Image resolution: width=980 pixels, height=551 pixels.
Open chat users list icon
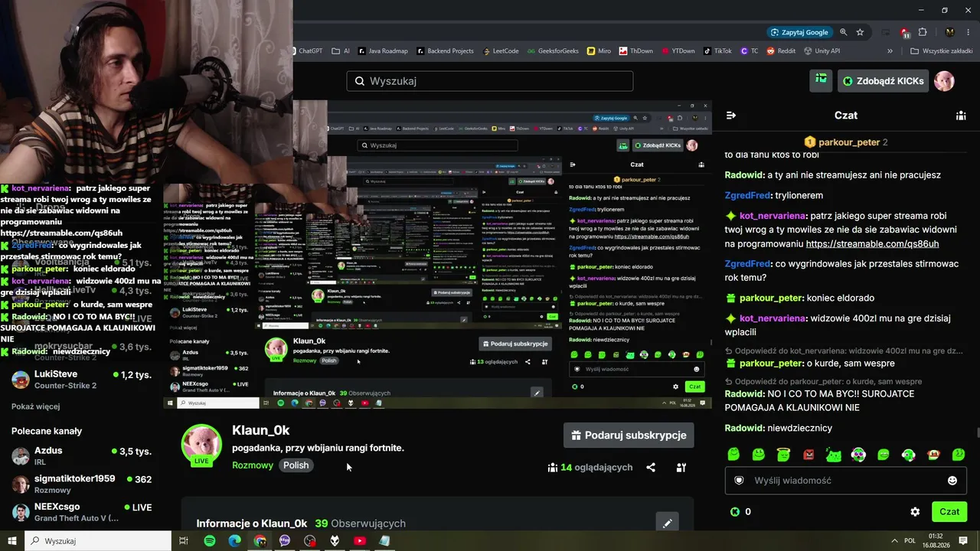pyautogui.click(x=960, y=116)
